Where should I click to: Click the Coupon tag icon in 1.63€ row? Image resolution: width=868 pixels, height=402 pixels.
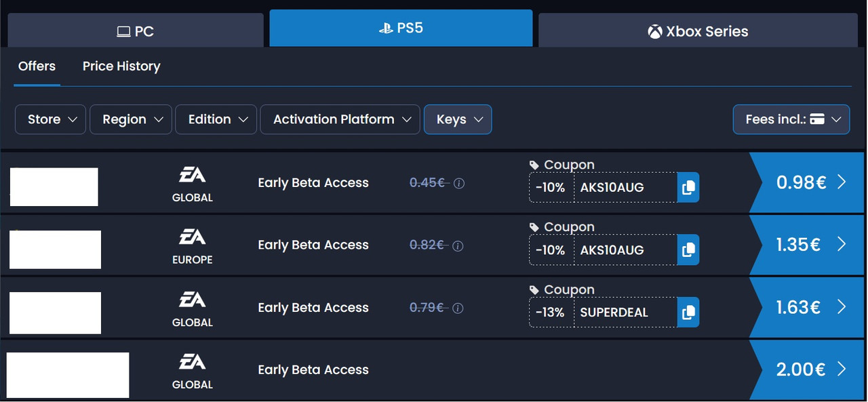(x=534, y=290)
